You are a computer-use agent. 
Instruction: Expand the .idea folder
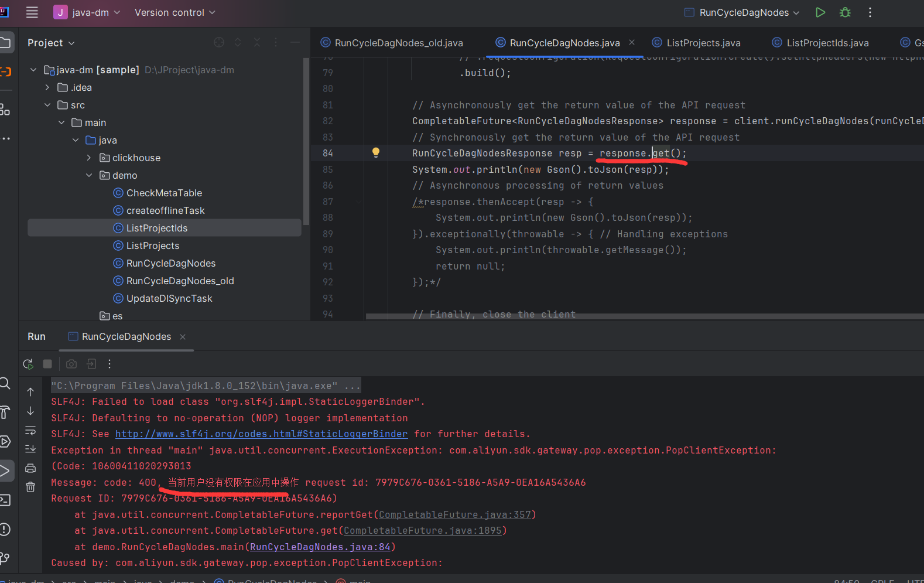47,87
